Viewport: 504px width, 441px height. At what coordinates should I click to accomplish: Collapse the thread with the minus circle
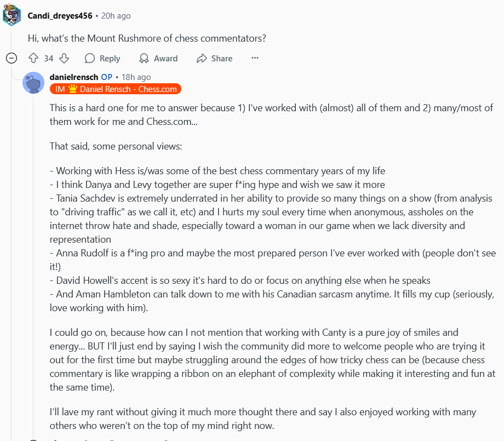point(12,58)
